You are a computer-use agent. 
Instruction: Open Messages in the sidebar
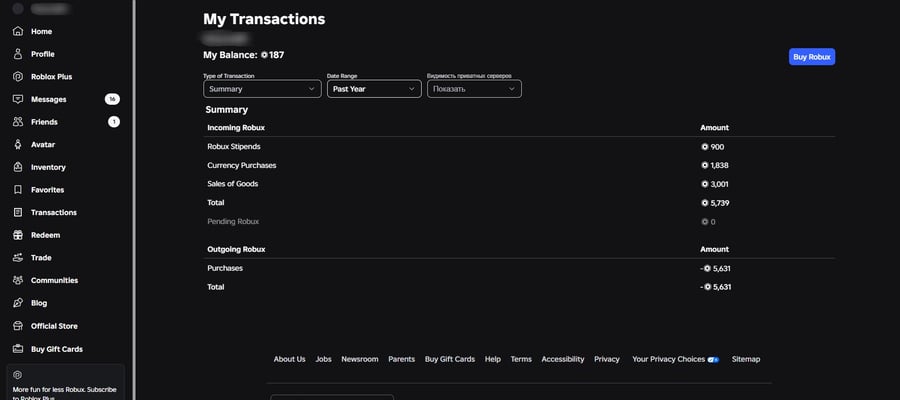49,99
